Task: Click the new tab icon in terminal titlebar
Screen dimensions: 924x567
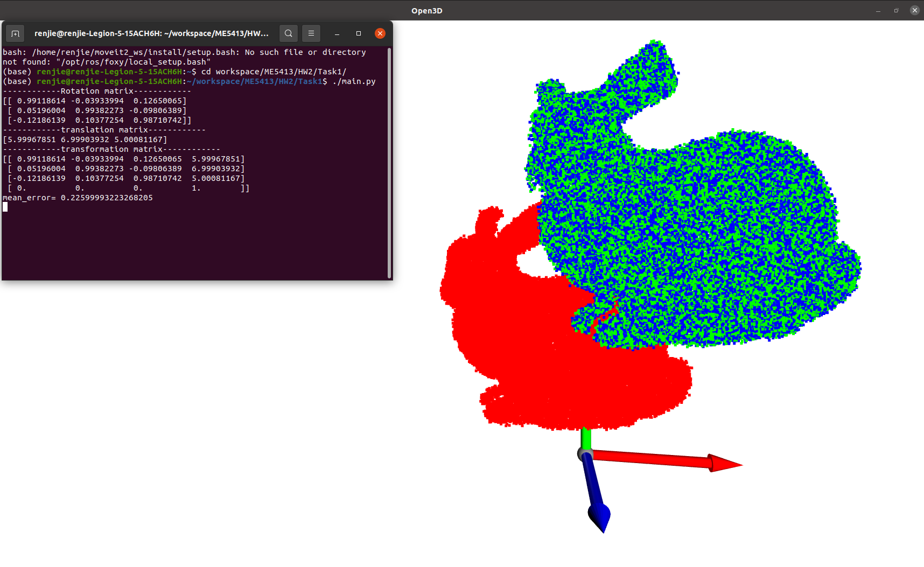Action: click(x=15, y=33)
